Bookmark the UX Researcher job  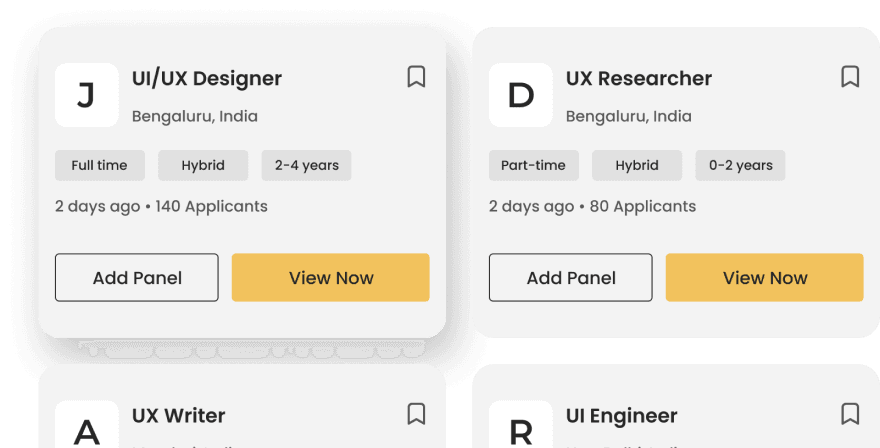850,77
